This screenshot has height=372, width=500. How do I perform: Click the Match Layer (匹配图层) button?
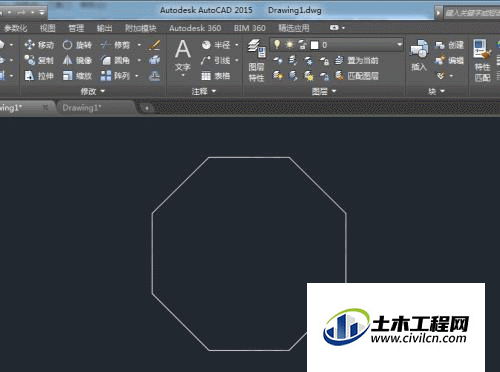(x=357, y=76)
